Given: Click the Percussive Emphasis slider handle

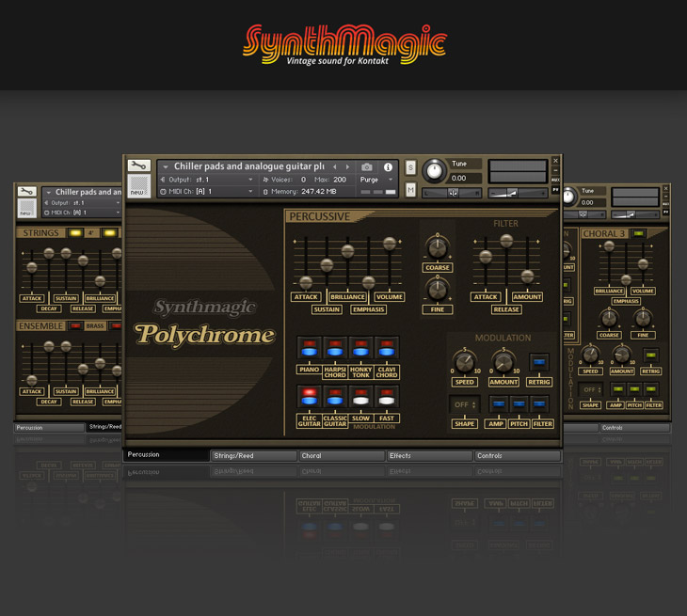Looking at the screenshot, I should 369,282.
